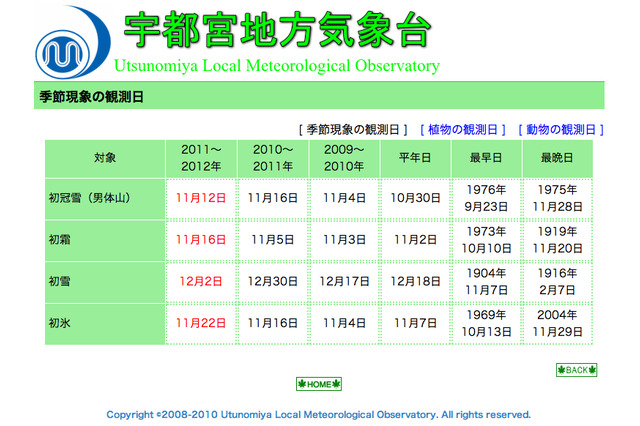Select the 対象 column header

(105, 158)
